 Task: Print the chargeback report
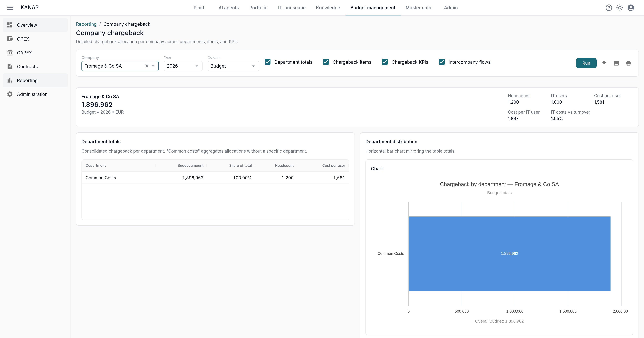click(629, 63)
